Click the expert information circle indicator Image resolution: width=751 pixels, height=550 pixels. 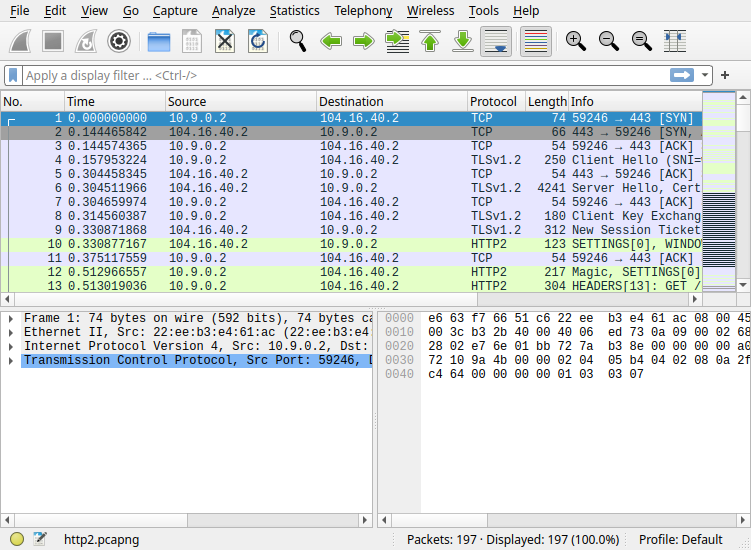pyautogui.click(x=17, y=539)
